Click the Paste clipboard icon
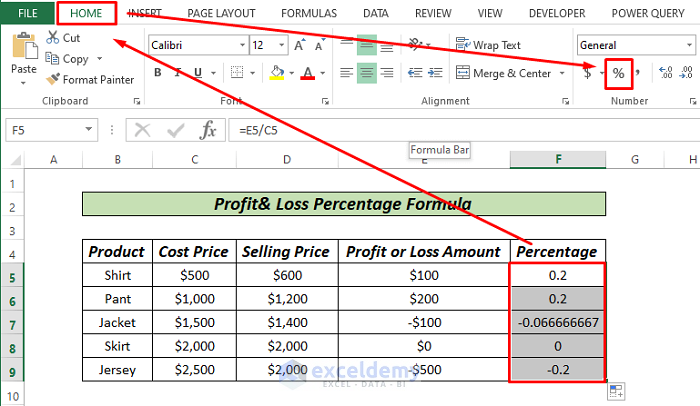The width and height of the screenshot is (700, 406). 24,46
